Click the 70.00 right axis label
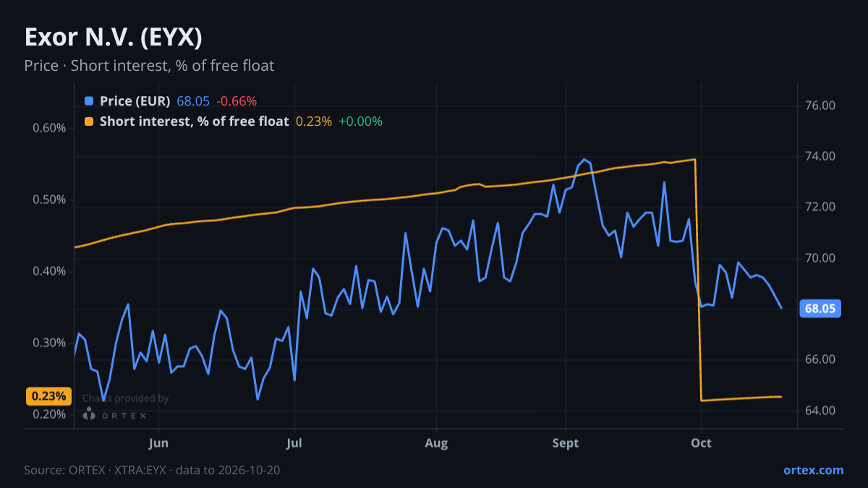The image size is (868, 488). [820, 258]
